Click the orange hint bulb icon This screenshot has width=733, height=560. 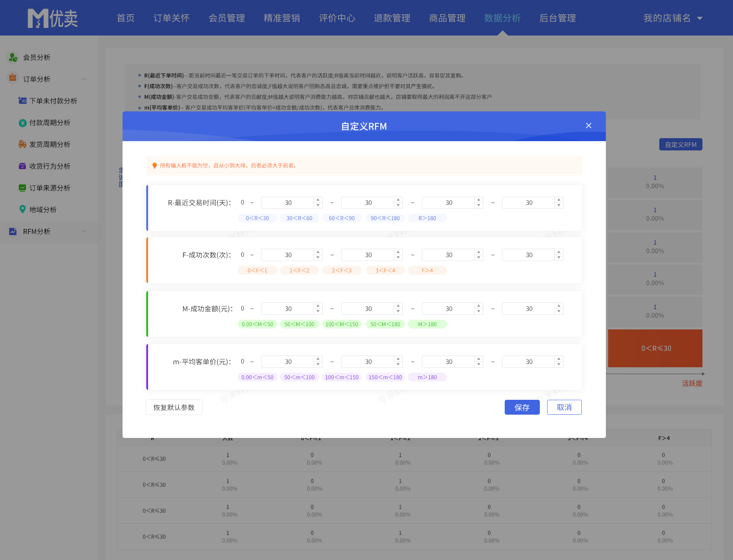pos(155,166)
